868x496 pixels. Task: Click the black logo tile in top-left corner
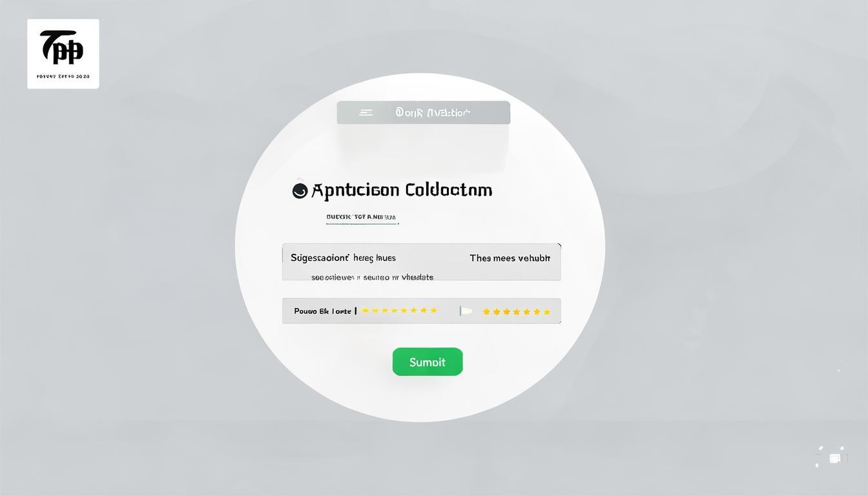[63, 54]
